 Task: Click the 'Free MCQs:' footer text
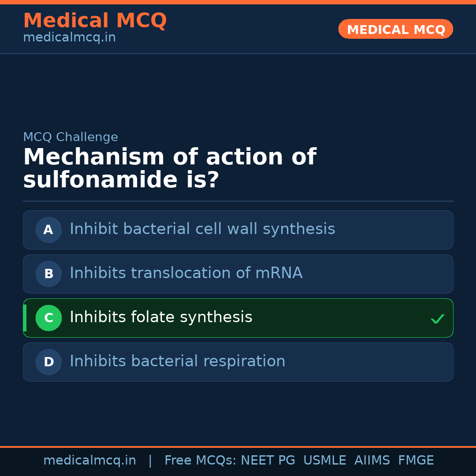click(201, 461)
